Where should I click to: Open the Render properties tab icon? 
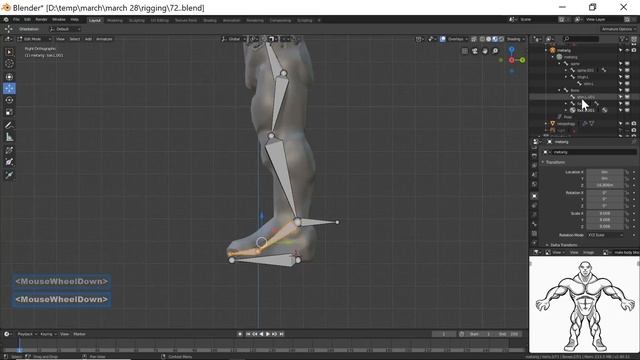[534, 147]
